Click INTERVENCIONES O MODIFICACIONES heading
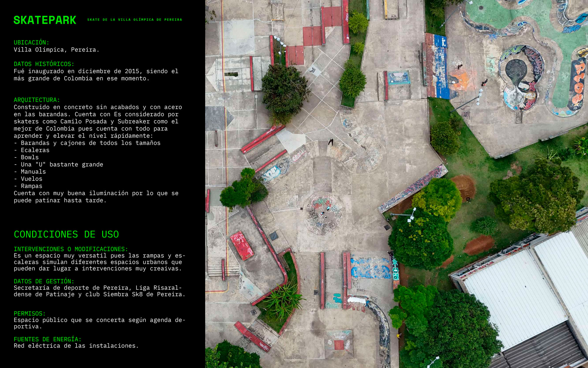This screenshot has width=588, height=368. (71, 249)
